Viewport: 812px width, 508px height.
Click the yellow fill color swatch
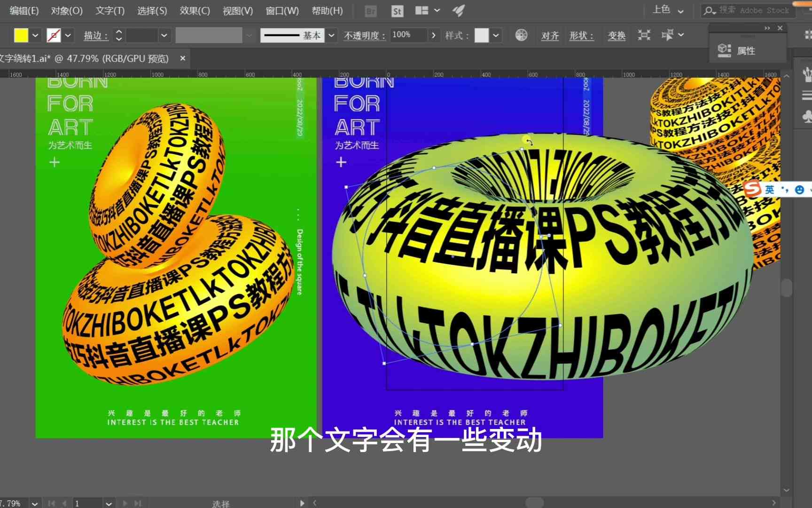click(x=21, y=35)
